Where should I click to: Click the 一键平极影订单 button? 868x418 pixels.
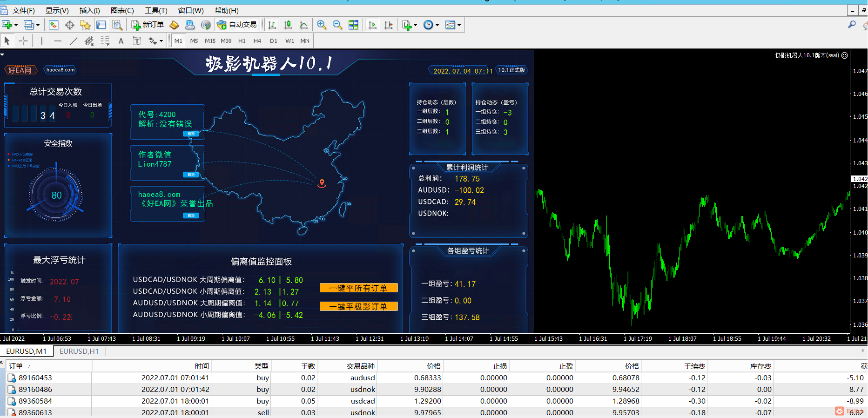(x=358, y=307)
